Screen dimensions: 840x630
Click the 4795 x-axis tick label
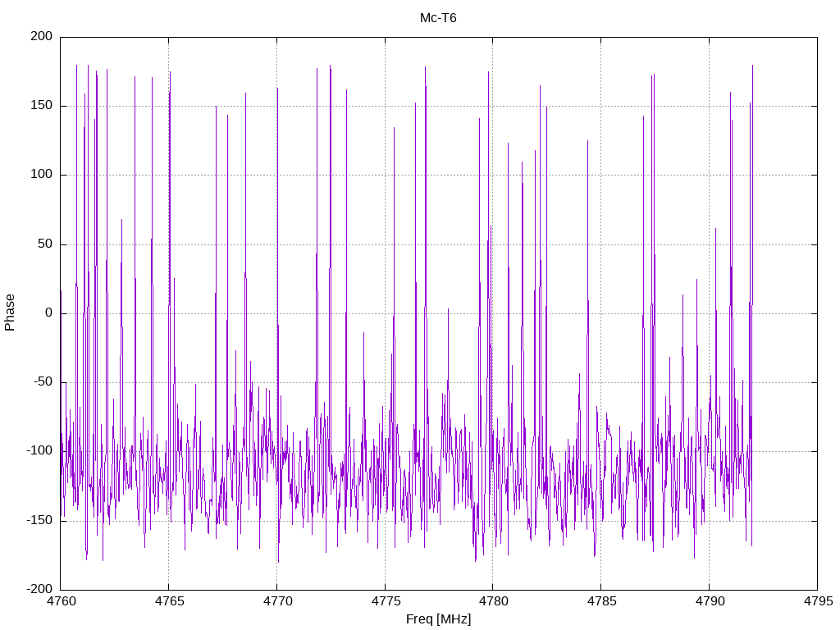[x=818, y=601]
